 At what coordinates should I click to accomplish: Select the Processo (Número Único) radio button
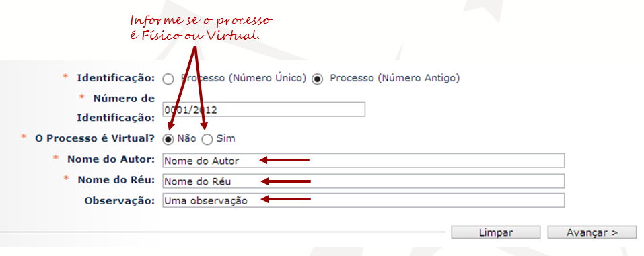pyautogui.click(x=168, y=79)
